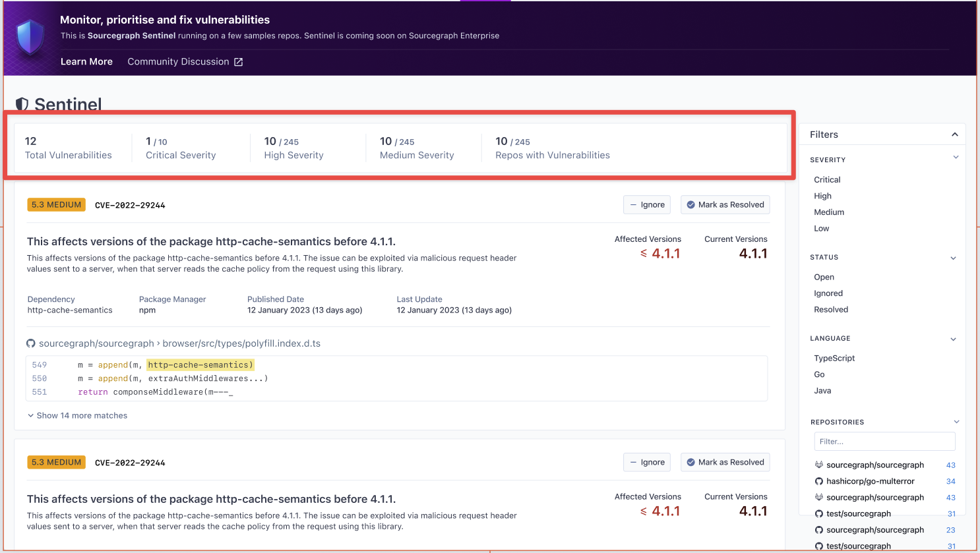Select sourcegraph/sourcegraph repository with count 23

(x=875, y=530)
